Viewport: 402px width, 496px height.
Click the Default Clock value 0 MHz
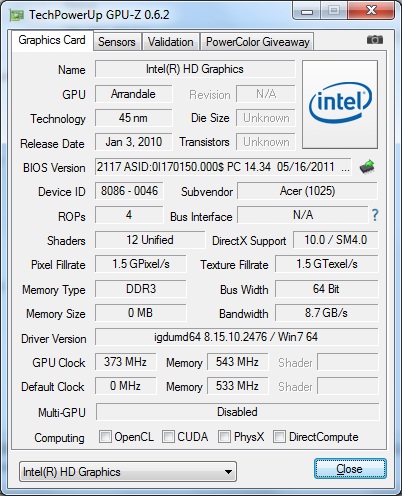(125, 386)
